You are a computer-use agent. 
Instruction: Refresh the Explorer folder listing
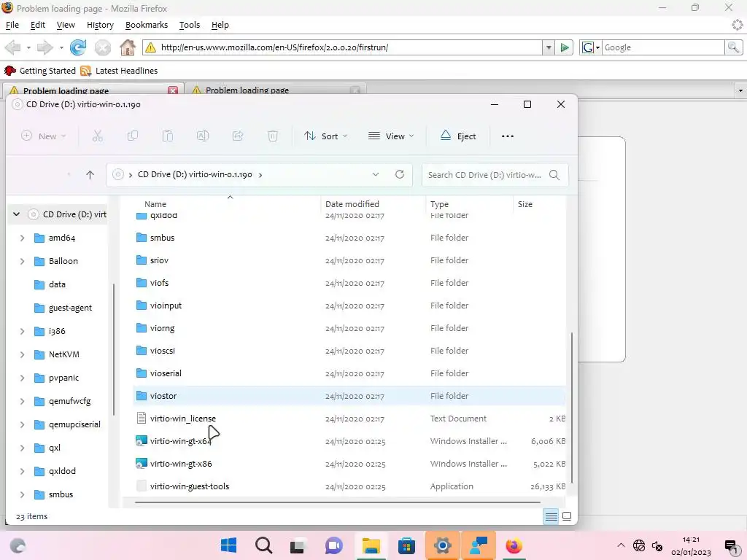(400, 174)
